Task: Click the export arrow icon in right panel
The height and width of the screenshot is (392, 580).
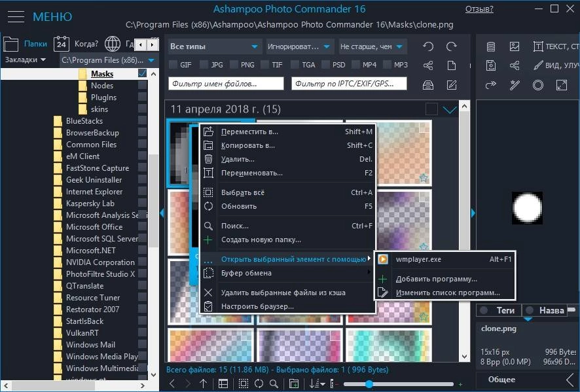Action: pyautogui.click(x=491, y=86)
